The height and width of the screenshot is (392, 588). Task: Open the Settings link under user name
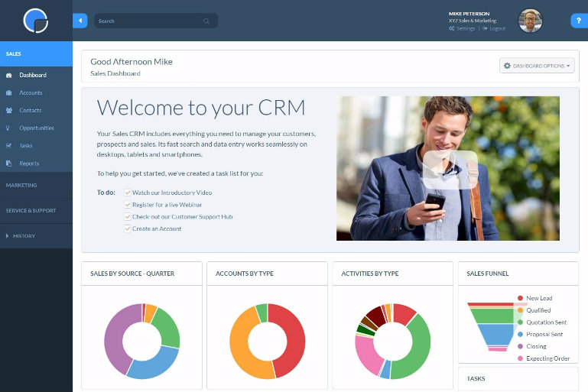465,28
